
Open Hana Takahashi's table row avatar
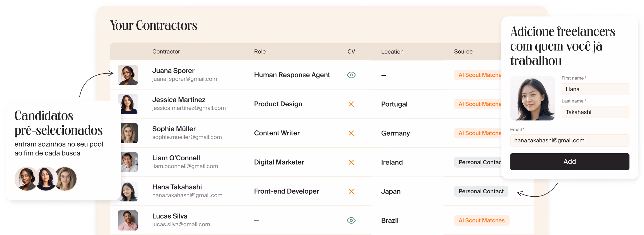(129, 191)
